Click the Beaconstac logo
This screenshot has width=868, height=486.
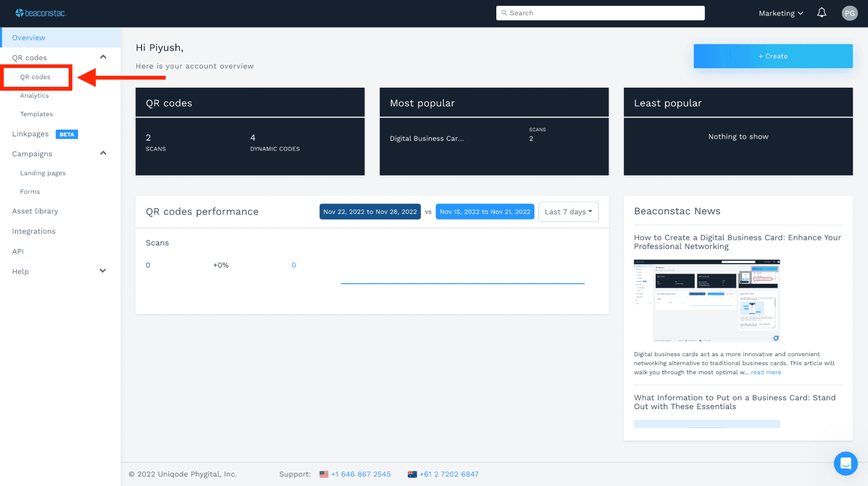tap(41, 13)
